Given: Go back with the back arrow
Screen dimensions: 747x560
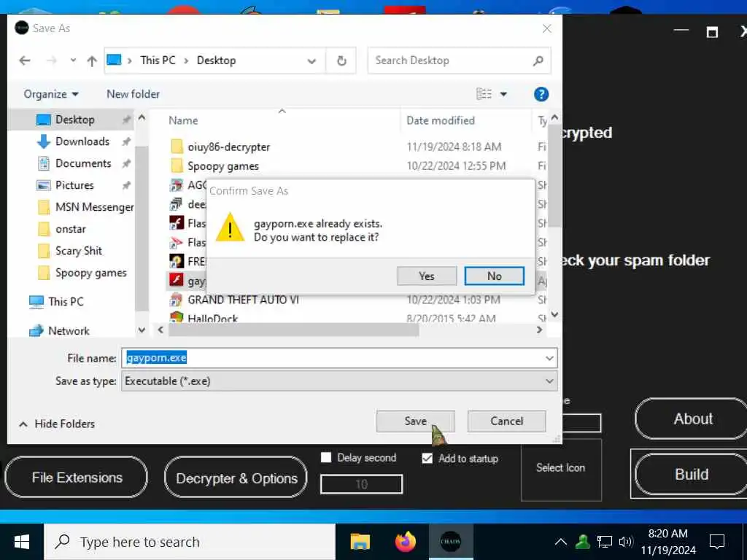Looking at the screenshot, I should [x=25, y=61].
